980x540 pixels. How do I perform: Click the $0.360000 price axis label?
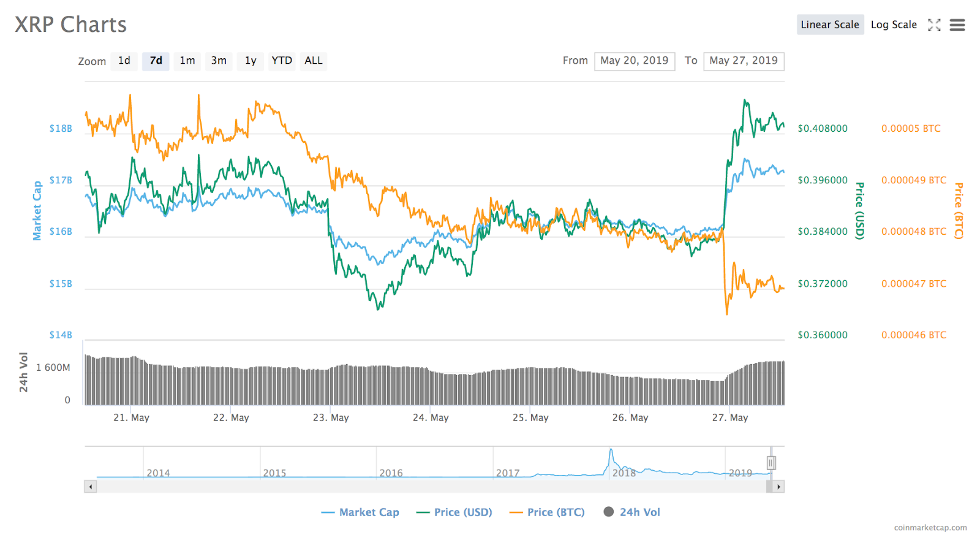click(823, 335)
